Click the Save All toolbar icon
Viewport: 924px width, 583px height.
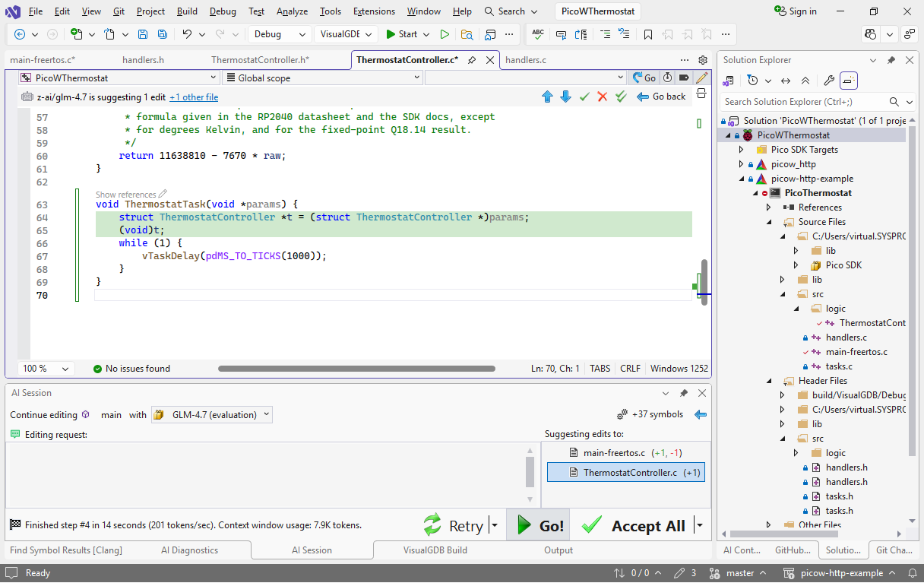click(x=163, y=34)
